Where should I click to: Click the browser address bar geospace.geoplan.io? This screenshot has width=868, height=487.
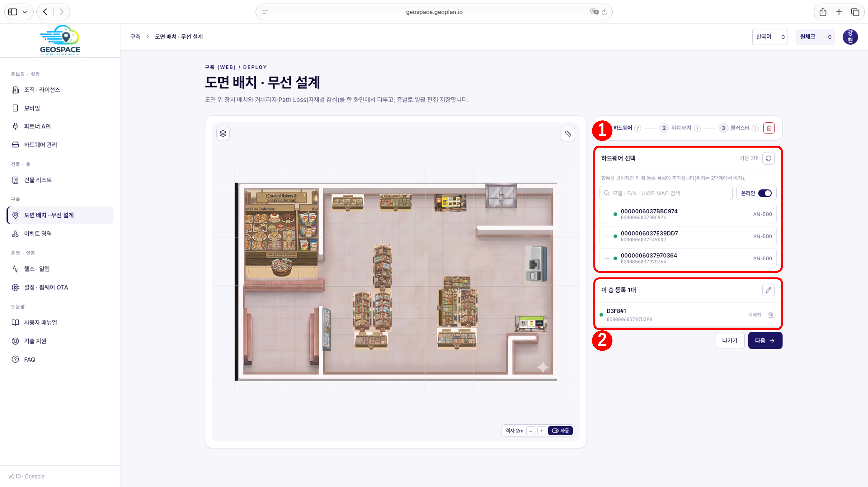[x=434, y=12]
